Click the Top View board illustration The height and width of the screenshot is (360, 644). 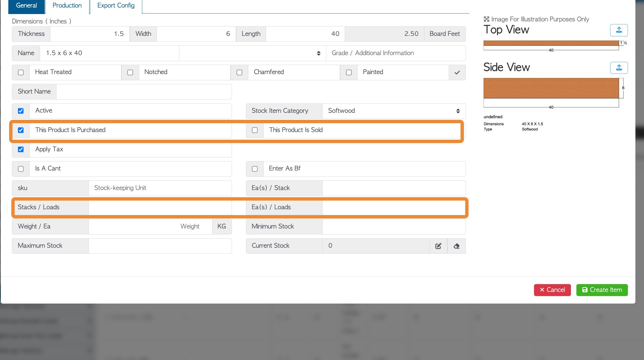(551, 43)
